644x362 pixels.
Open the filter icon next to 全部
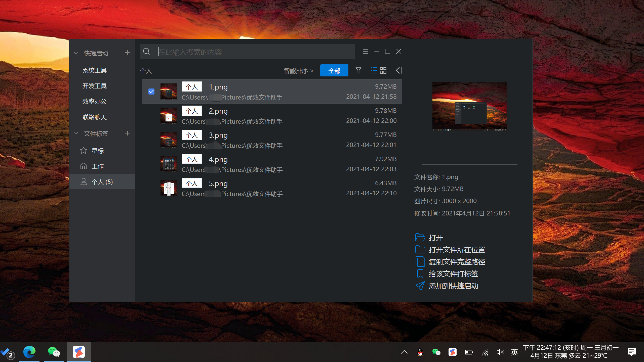[x=358, y=70]
